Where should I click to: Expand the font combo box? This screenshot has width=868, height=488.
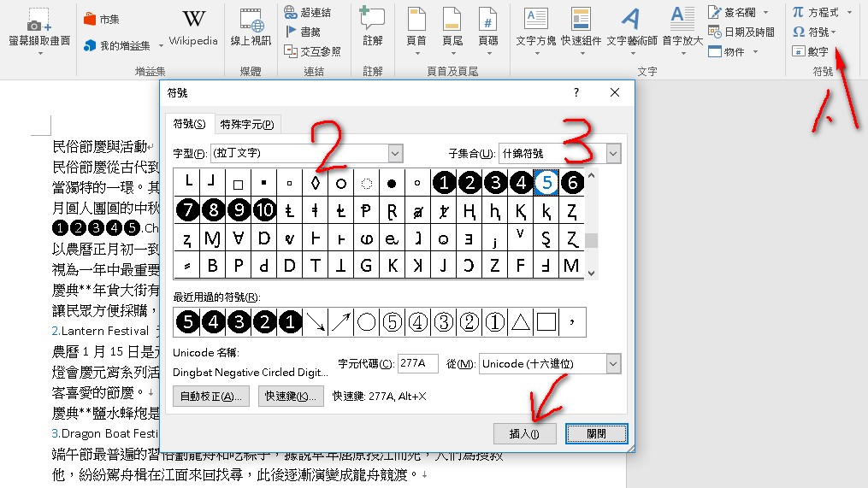pos(395,154)
